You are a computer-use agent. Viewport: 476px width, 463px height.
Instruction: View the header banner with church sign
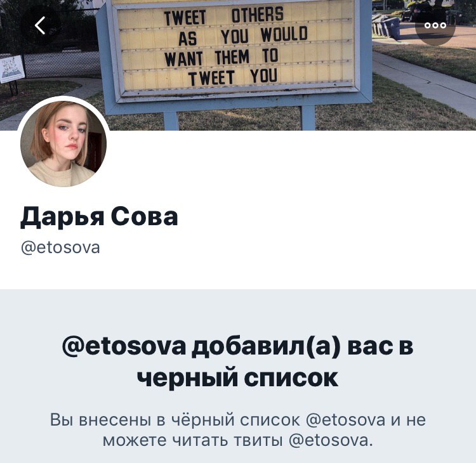238,65
